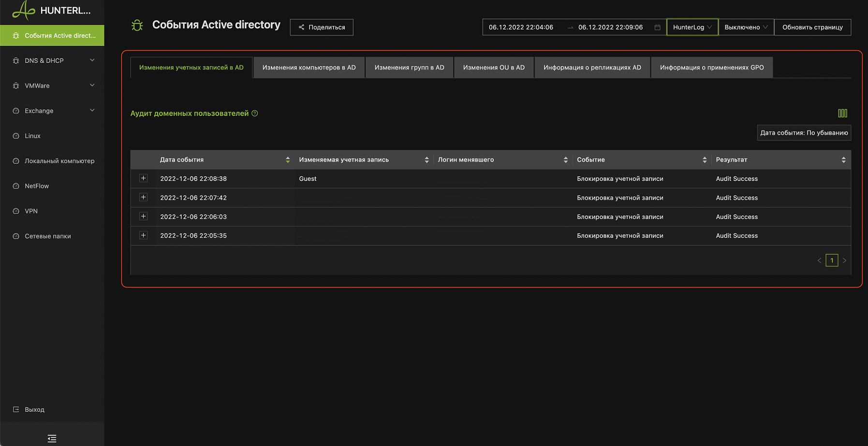
Task: Collapse sidebar using the bottom menu icon
Action: pyautogui.click(x=52, y=438)
